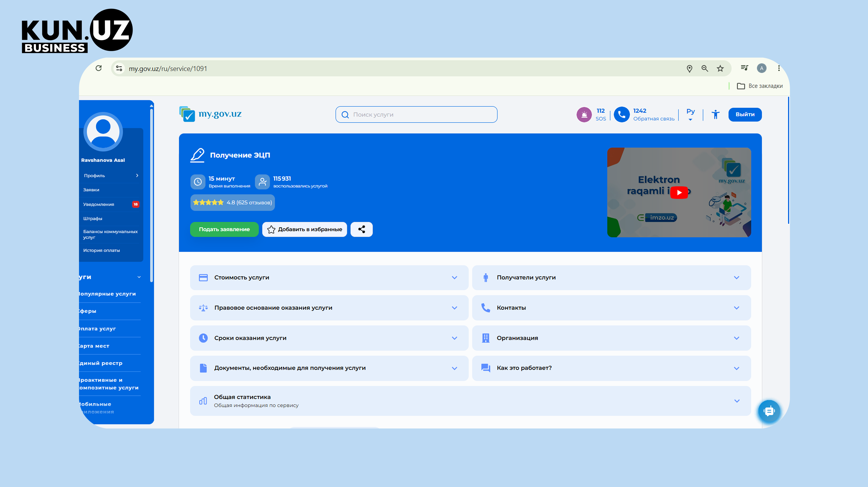The image size is (868, 487).
Task: Open the browser zoom magnifier icon
Action: click(705, 68)
